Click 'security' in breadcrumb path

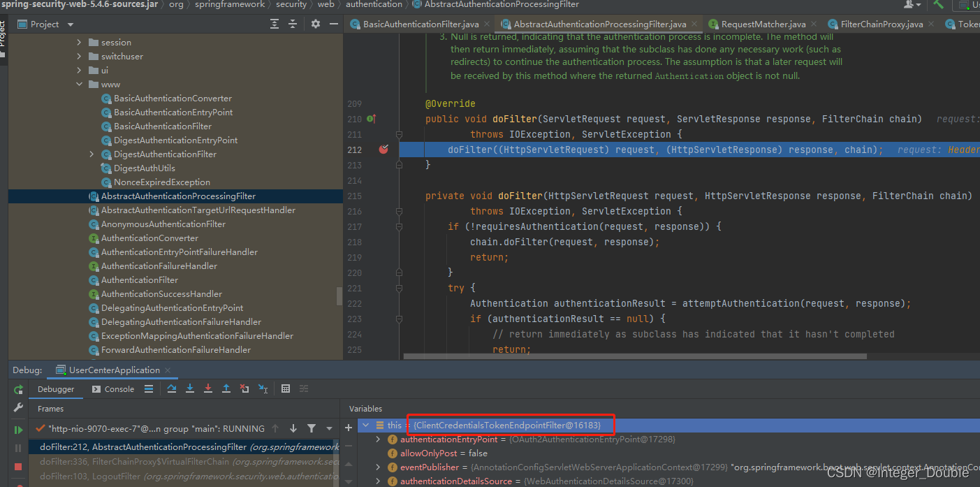click(291, 4)
